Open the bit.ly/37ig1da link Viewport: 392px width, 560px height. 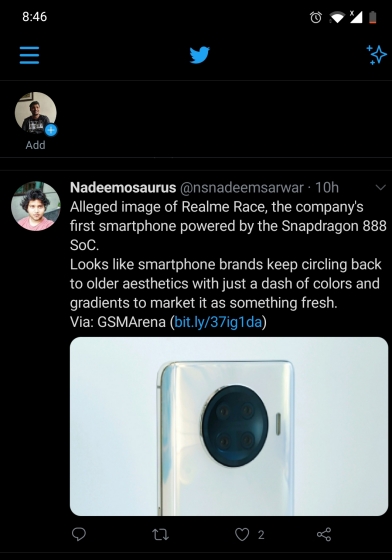click(x=218, y=322)
